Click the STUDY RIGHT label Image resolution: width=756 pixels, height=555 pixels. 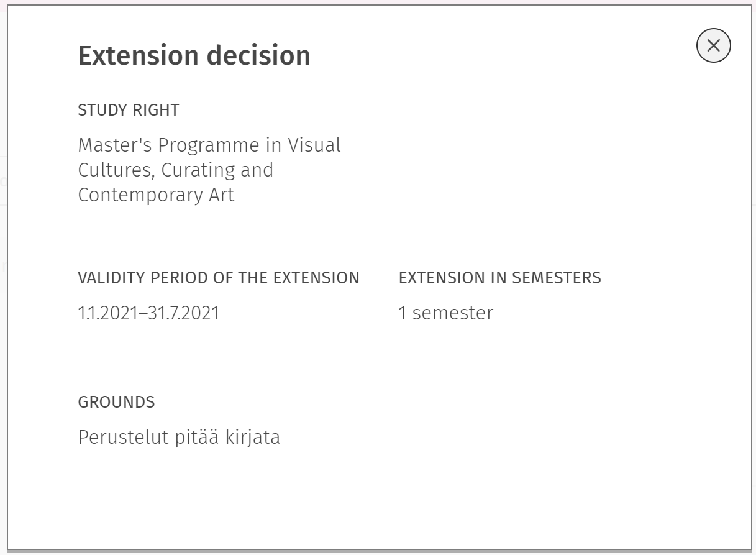[x=129, y=110]
